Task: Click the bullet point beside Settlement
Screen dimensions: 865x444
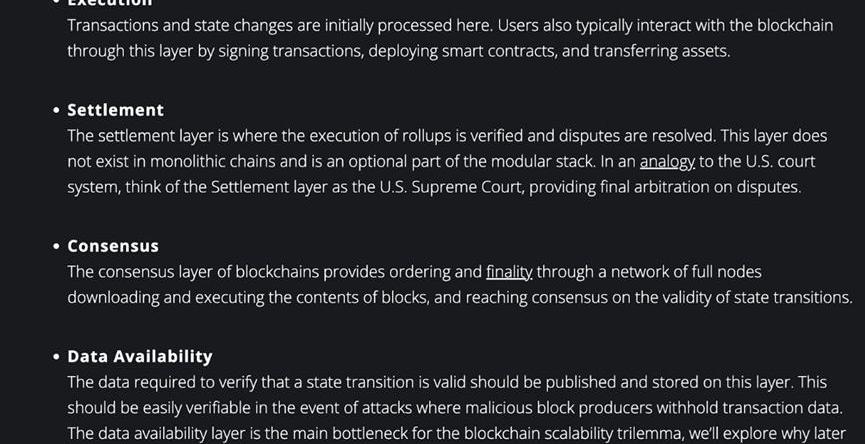Action: pos(56,110)
